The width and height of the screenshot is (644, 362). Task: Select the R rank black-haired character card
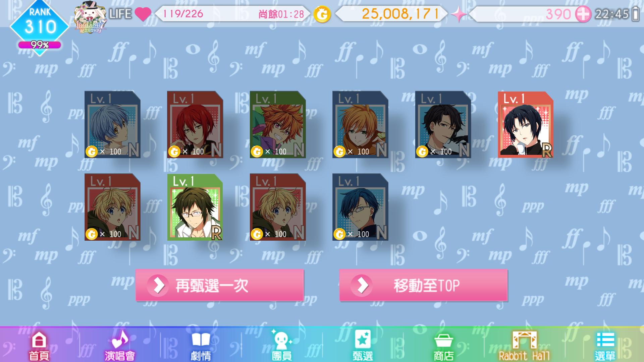[x=526, y=124]
